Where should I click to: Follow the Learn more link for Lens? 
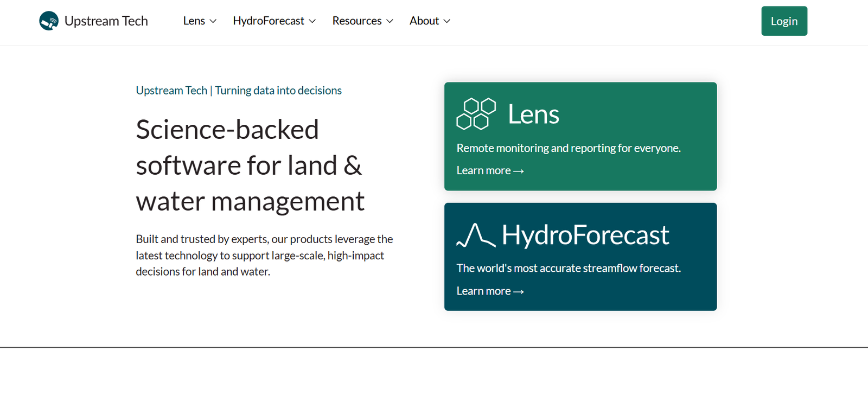point(484,171)
